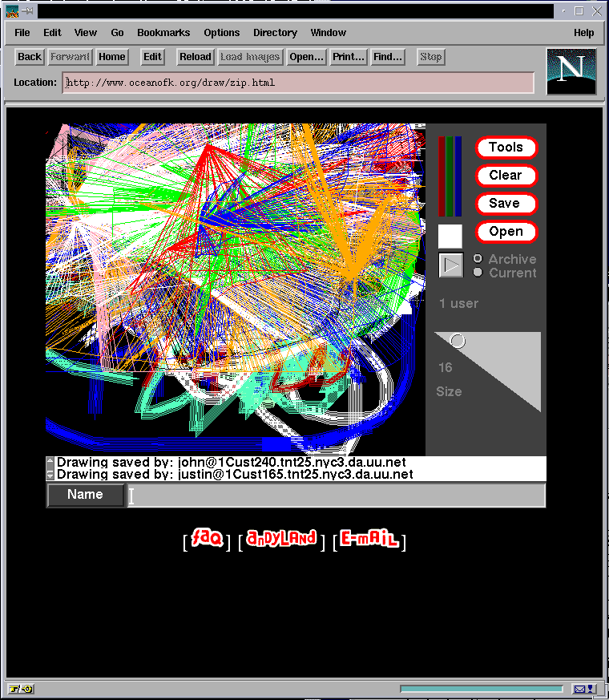Click the Name text input field
Viewport: 609px width, 700px height.
337,496
